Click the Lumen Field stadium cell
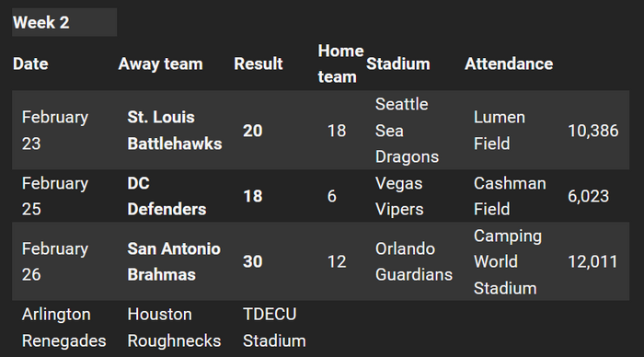 click(x=500, y=131)
